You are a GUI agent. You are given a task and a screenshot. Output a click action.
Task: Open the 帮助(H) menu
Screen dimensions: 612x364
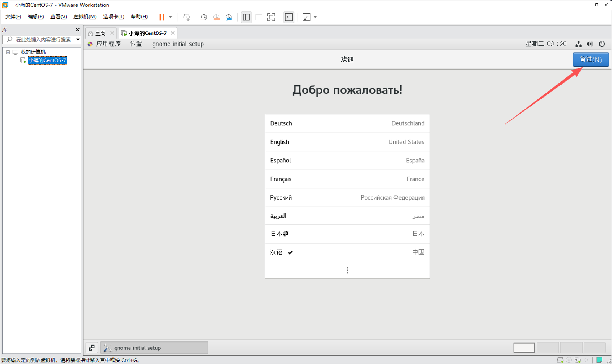point(139,17)
